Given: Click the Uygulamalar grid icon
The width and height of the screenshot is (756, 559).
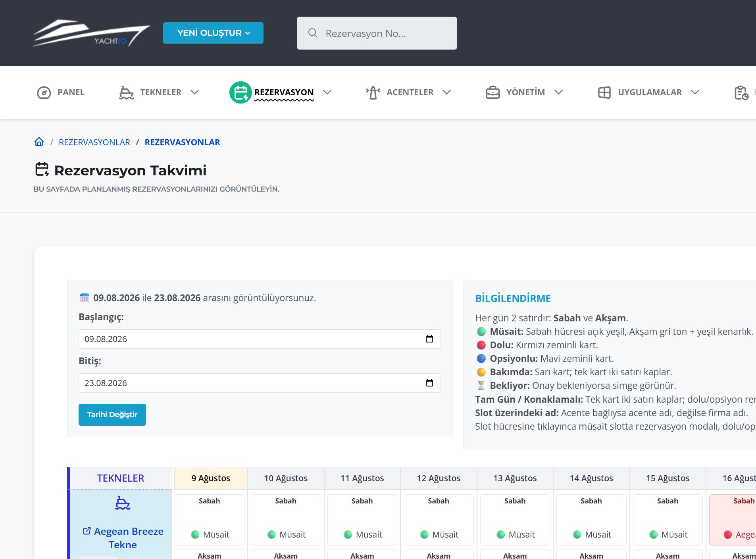Looking at the screenshot, I should 604,92.
